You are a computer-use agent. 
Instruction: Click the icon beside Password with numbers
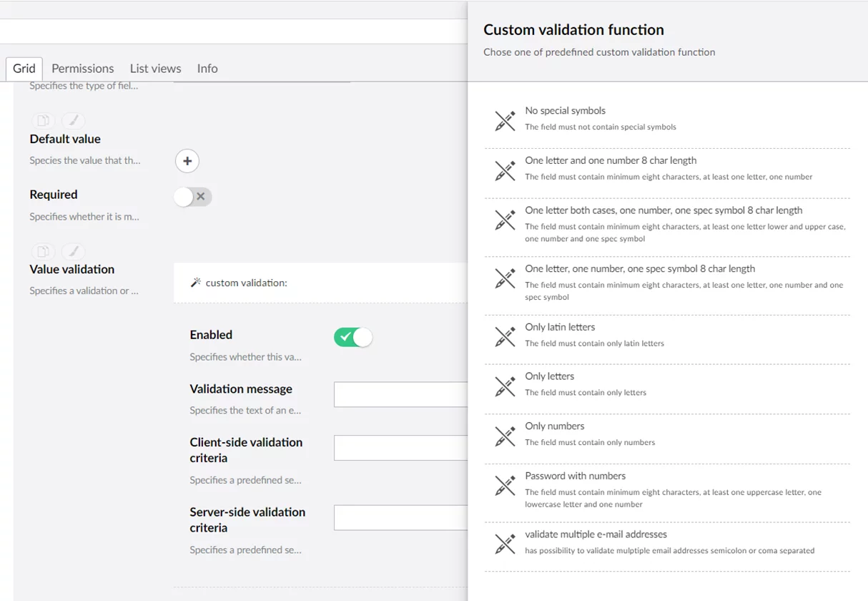click(505, 486)
